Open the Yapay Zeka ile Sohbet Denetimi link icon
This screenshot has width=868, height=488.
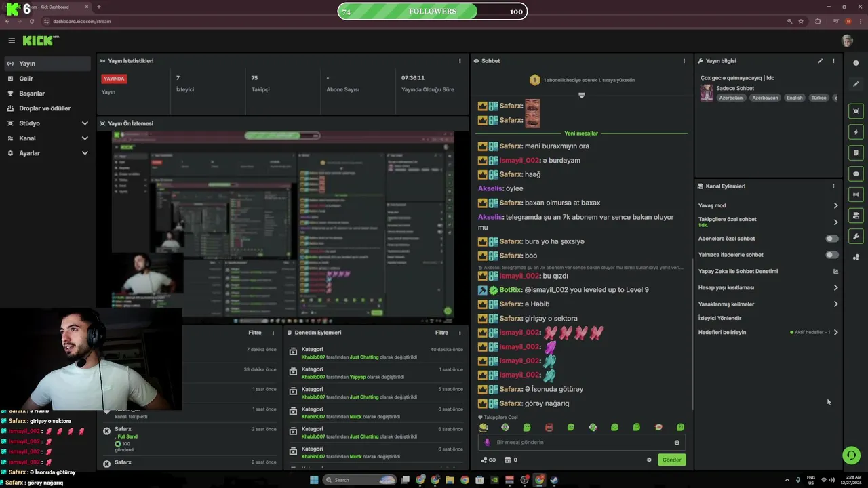[835, 271]
